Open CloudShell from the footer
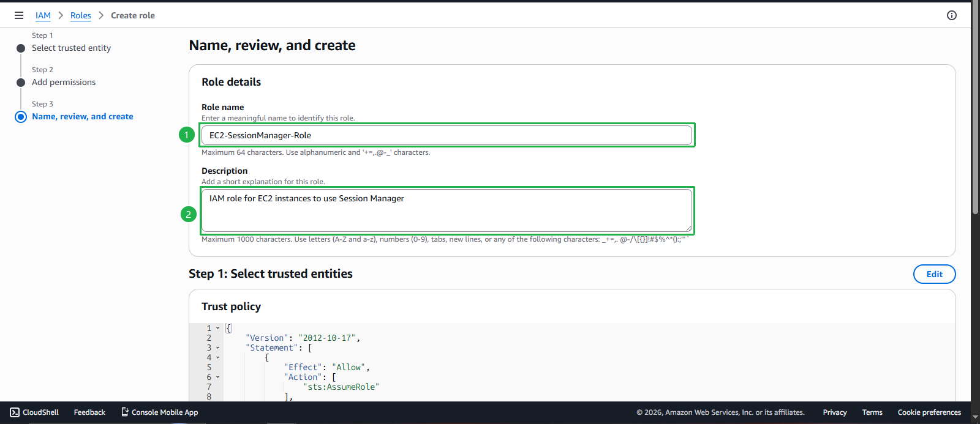980x424 pixels. [x=34, y=412]
